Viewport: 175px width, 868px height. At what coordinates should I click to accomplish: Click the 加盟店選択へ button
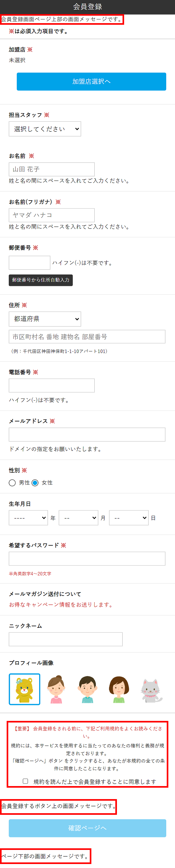[91, 82]
